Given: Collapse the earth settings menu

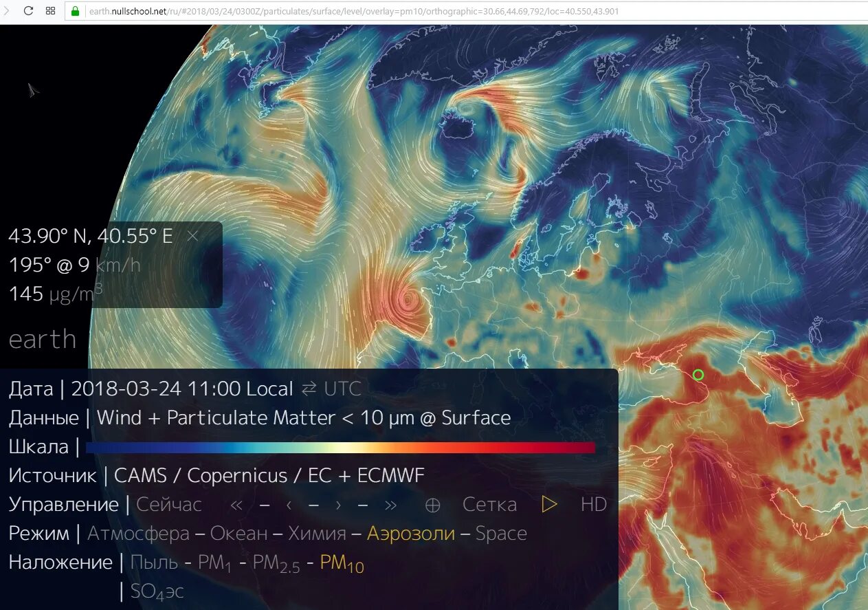Looking at the screenshot, I should pyautogui.click(x=42, y=338).
